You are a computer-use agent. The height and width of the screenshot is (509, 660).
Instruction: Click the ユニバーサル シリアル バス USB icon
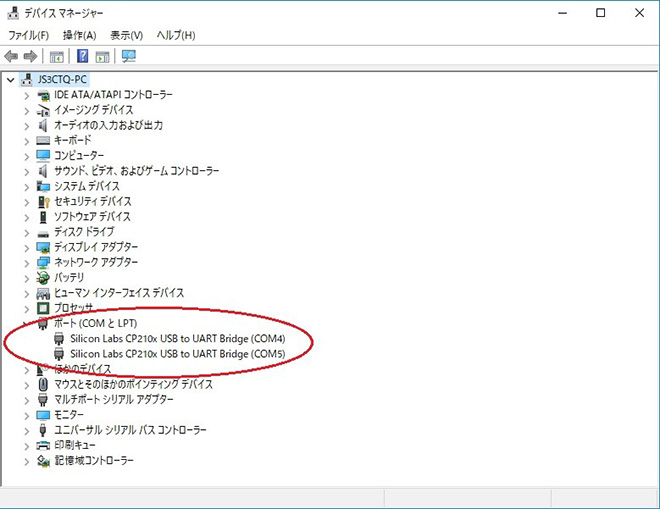point(43,430)
